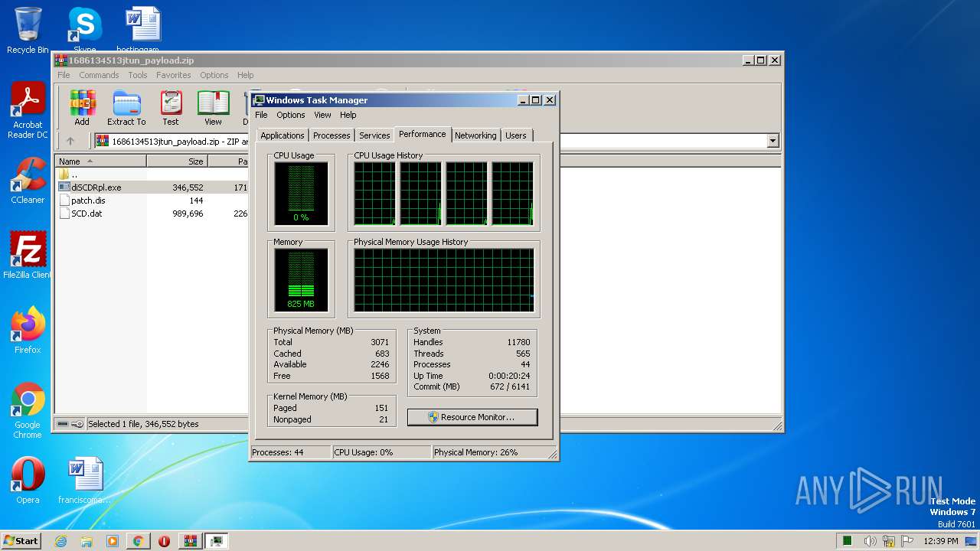Click Internet Explorer taskbar icon
The image size is (980, 551).
[x=60, y=541]
